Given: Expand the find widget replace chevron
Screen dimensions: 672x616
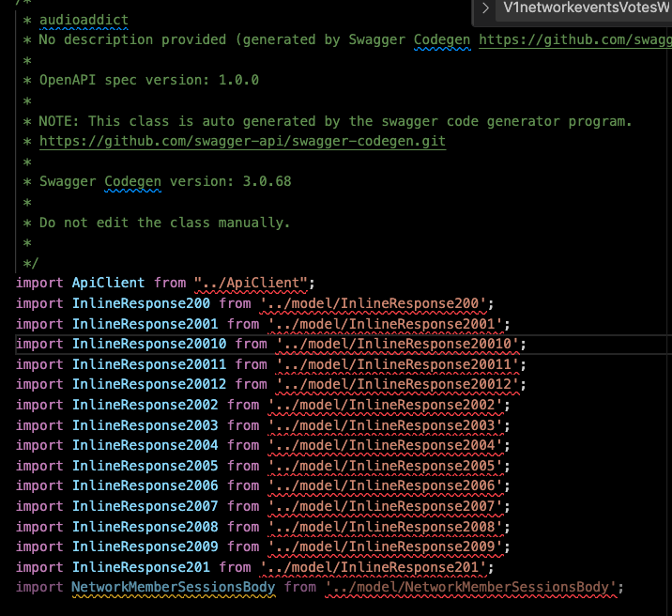Looking at the screenshot, I should [485, 9].
